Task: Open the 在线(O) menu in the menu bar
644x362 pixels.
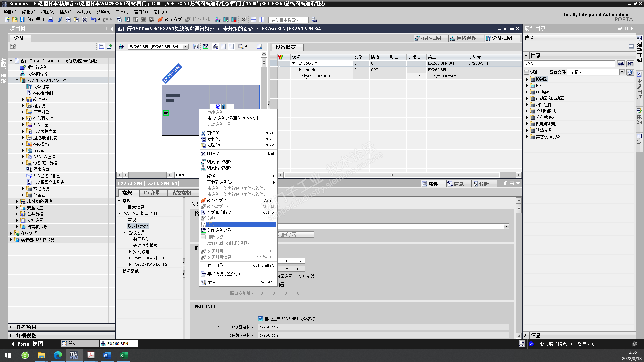Action: tap(84, 12)
